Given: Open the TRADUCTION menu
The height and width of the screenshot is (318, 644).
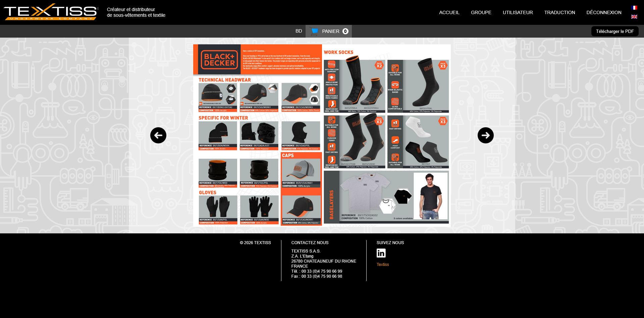Looking at the screenshot, I should (x=559, y=12).
